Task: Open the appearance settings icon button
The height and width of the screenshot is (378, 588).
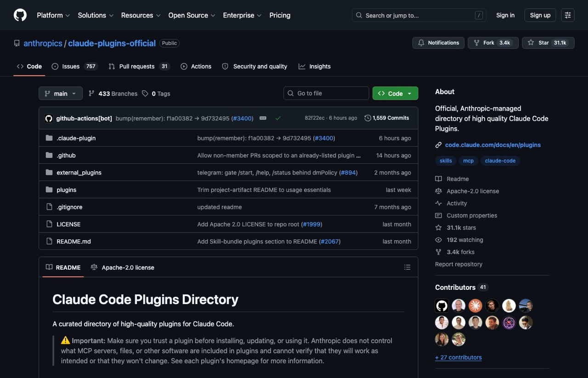Action: click(x=568, y=15)
